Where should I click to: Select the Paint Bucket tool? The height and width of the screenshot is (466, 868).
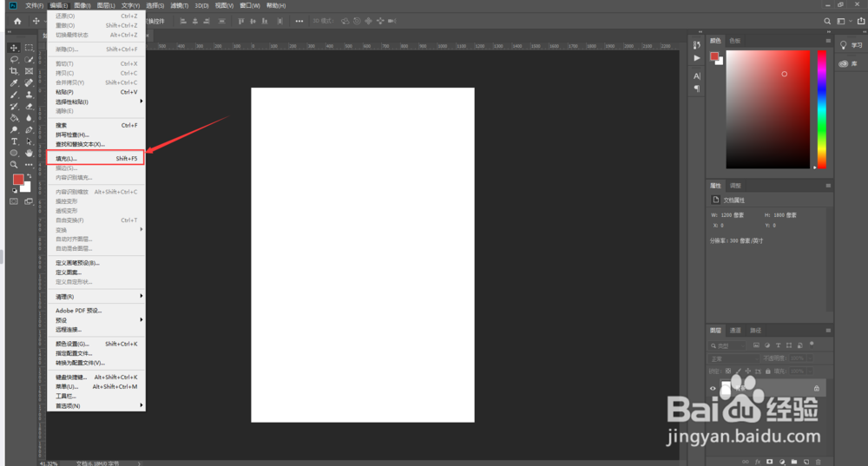click(14, 118)
